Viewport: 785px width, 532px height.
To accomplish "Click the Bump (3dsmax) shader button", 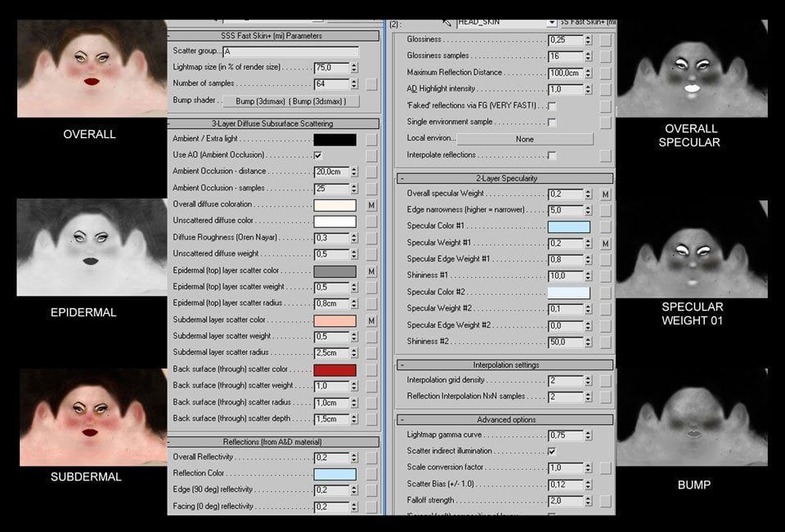I will [x=291, y=101].
